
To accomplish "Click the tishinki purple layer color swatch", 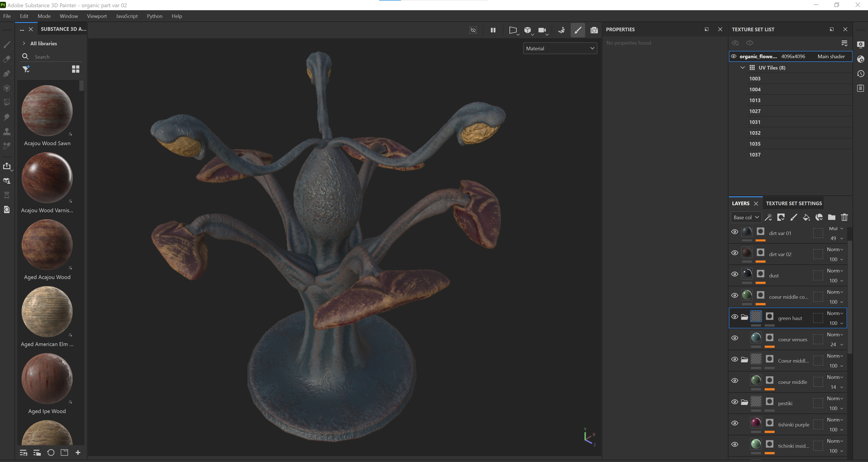I will coord(756,423).
